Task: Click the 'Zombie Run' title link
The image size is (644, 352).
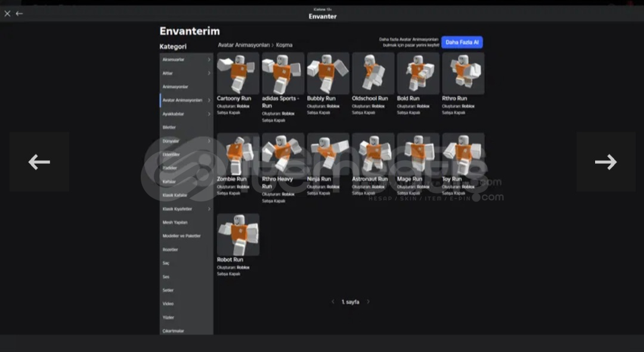Action: [231, 179]
